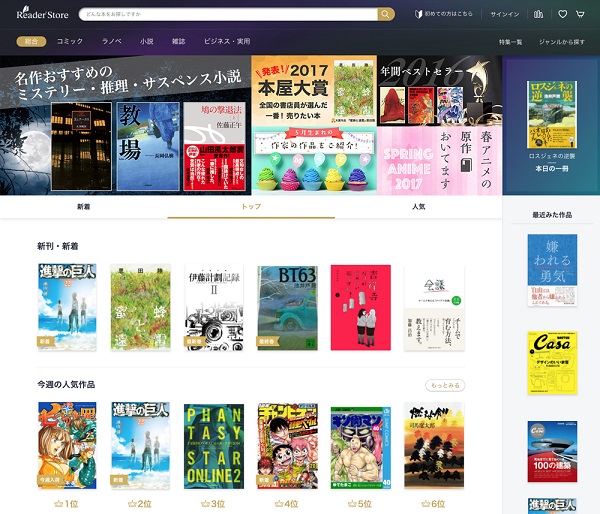Screen dimensions: 600x514
Task: Click the Reader Store logo
Action: click(x=42, y=14)
